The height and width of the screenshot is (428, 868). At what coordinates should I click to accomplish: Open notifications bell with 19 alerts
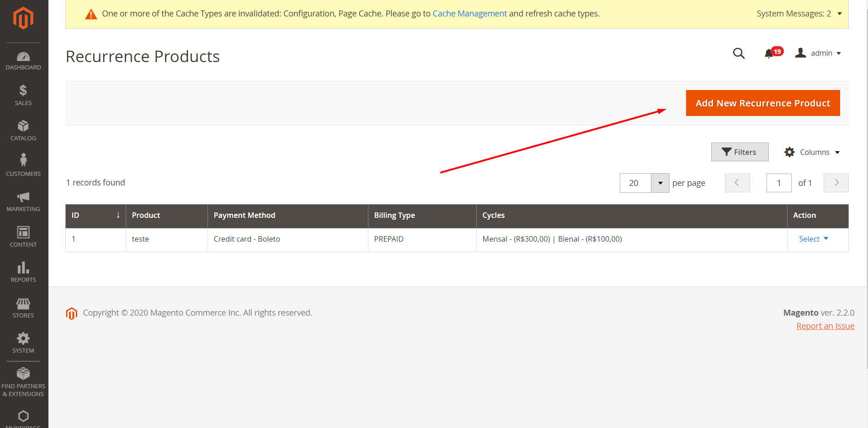(x=773, y=53)
